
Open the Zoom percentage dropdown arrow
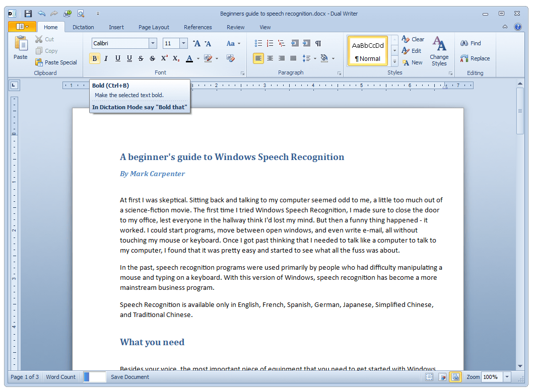tap(507, 377)
